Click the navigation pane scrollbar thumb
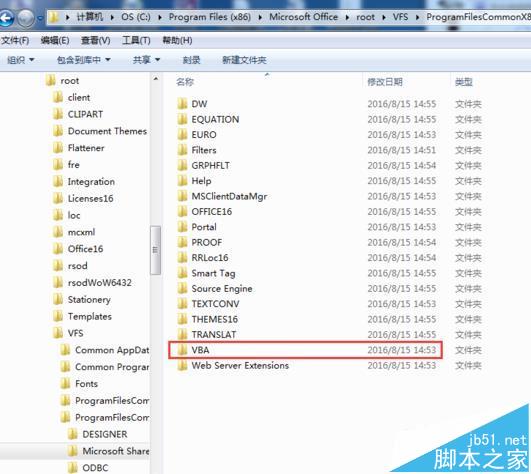 click(155, 250)
